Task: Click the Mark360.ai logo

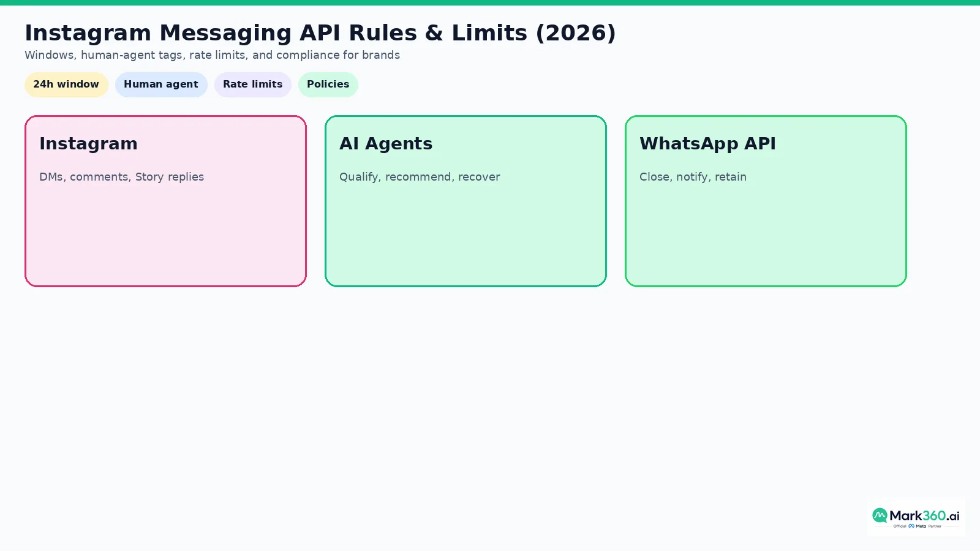Action: pos(916,517)
